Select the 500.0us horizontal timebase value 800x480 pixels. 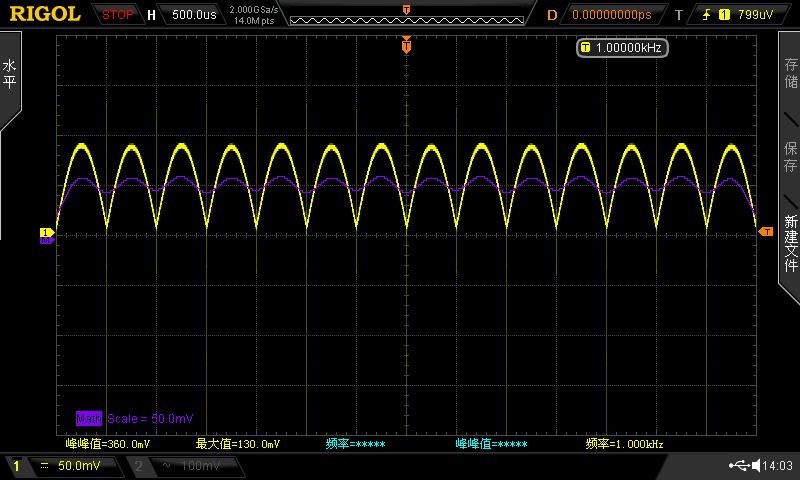point(194,15)
